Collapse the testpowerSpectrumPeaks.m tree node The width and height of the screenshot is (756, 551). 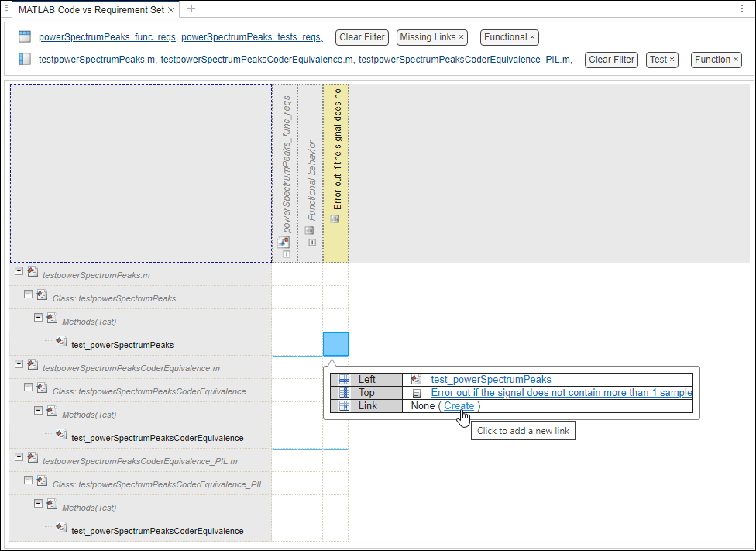tap(19, 271)
